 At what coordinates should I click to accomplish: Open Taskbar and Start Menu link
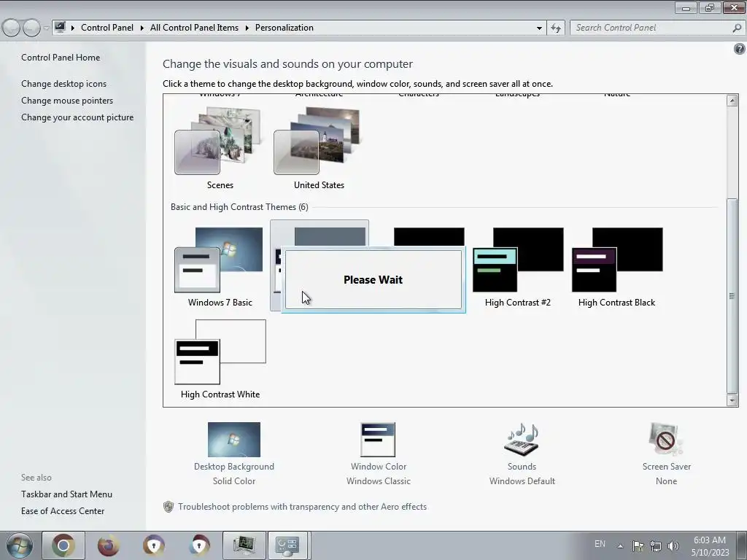click(66, 494)
